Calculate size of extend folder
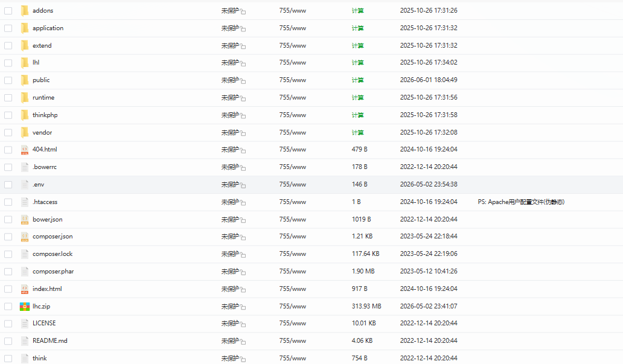The width and height of the screenshot is (623, 364). 357,46
